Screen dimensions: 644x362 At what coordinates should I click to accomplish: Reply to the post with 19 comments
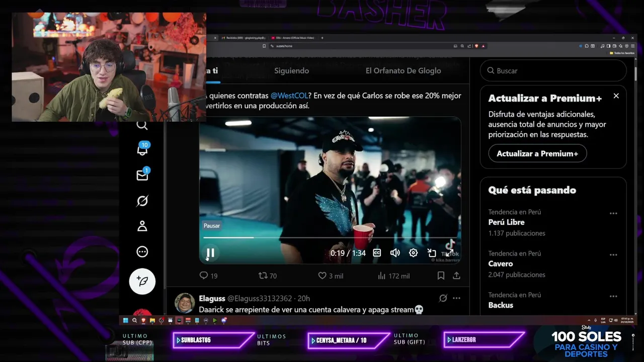tap(208, 276)
